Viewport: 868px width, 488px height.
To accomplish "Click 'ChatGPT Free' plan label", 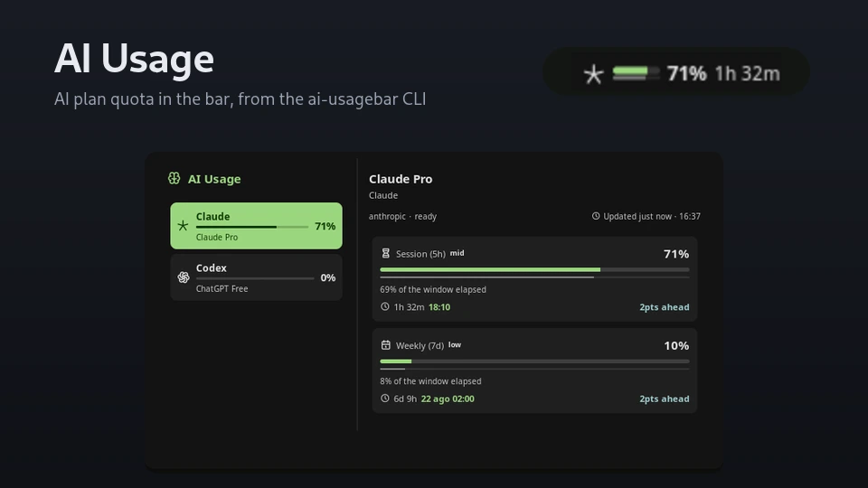I will pos(222,289).
